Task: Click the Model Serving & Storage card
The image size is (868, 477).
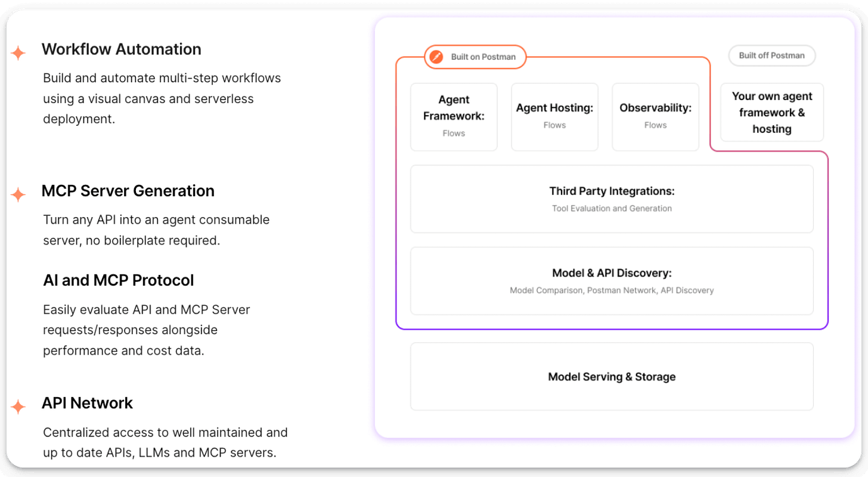Action: (x=612, y=376)
